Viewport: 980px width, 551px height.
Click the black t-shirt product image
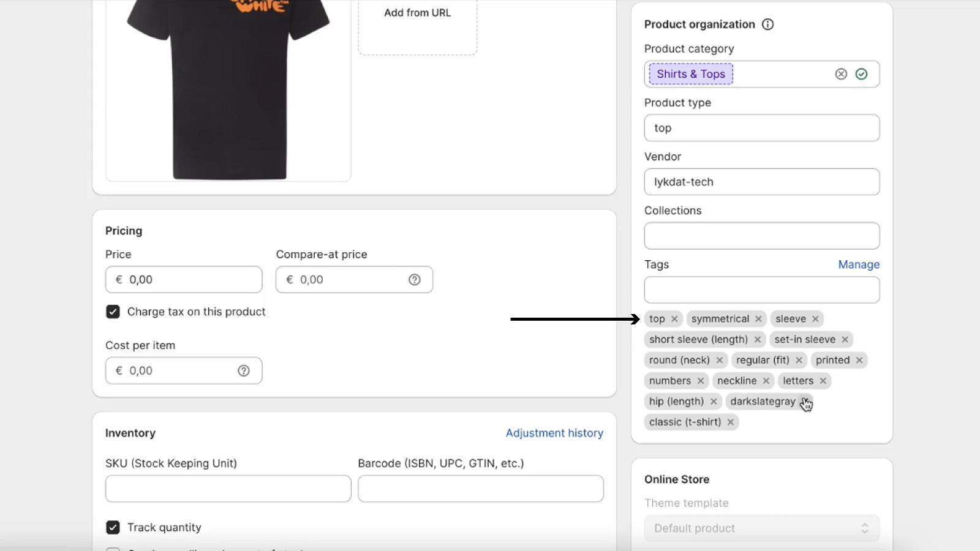[228, 90]
